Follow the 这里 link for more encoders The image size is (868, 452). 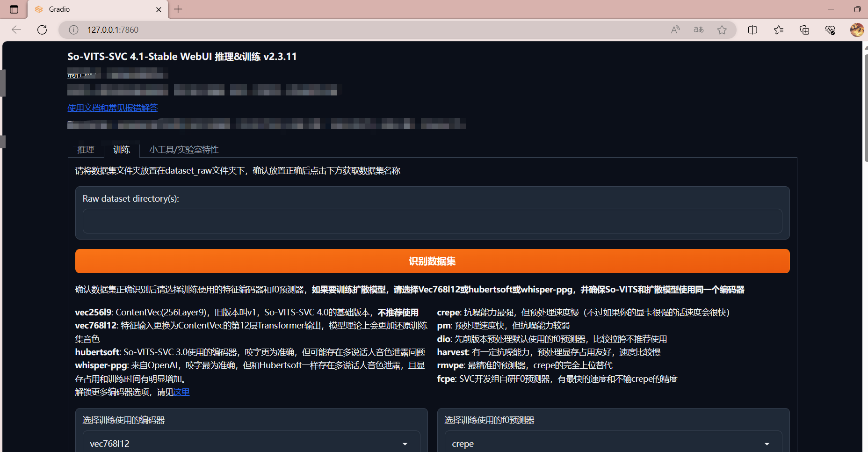click(181, 392)
